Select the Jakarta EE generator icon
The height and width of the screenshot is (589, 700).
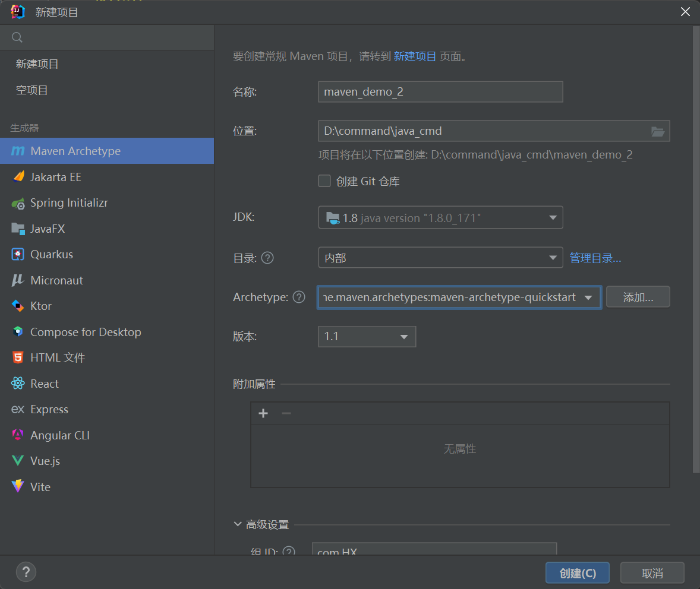click(18, 177)
